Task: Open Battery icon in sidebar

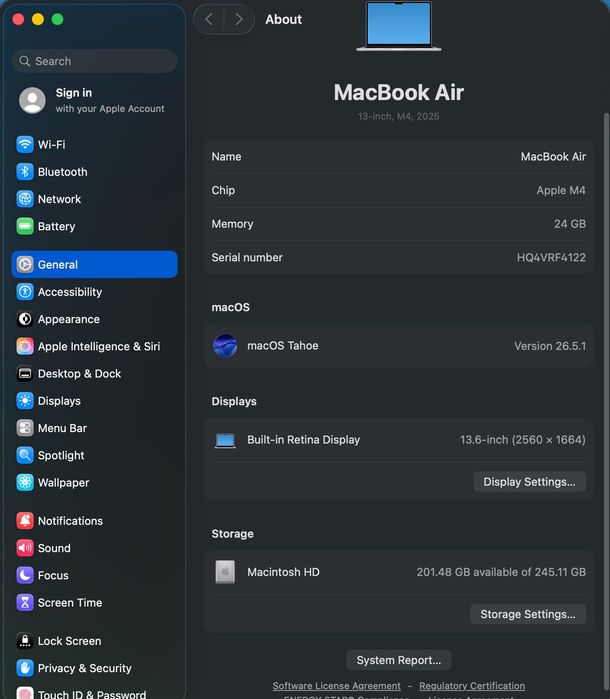Action: point(25,226)
